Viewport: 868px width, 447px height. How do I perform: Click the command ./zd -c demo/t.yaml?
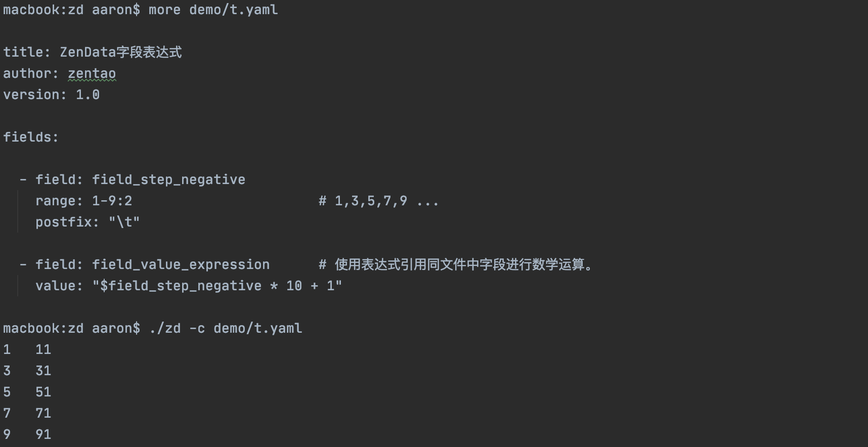225,329
